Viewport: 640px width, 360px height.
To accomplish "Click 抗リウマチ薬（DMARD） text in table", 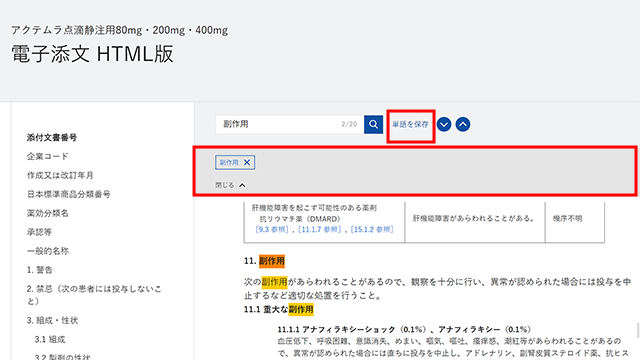I will point(300,219).
